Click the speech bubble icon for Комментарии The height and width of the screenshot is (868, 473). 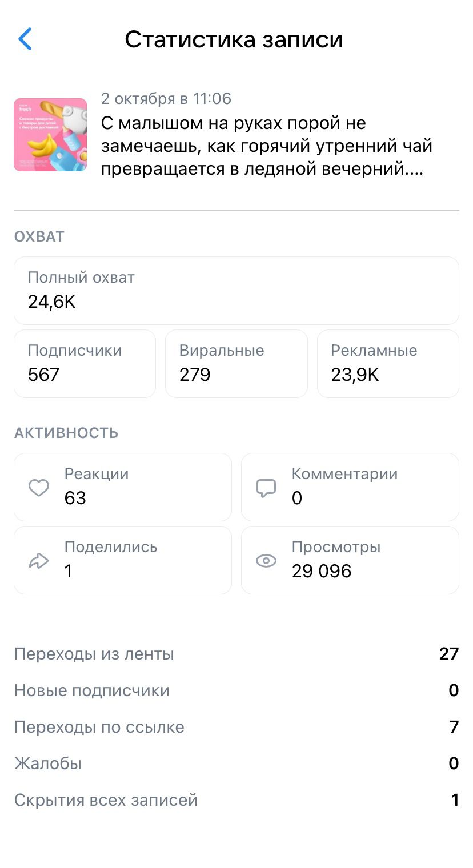click(x=266, y=488)
